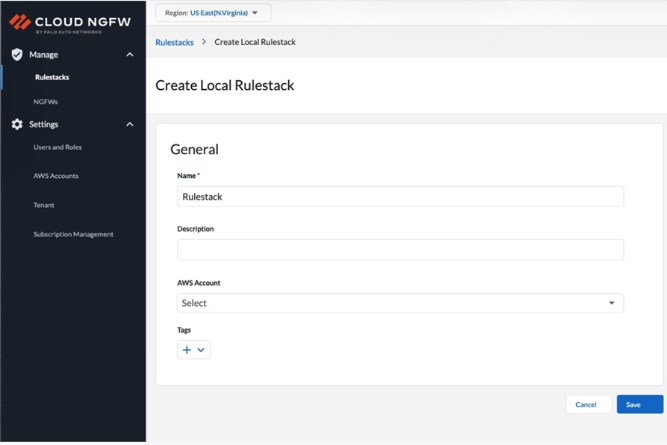
Task: Collapse the Manage section chevron
Action: 130,55
